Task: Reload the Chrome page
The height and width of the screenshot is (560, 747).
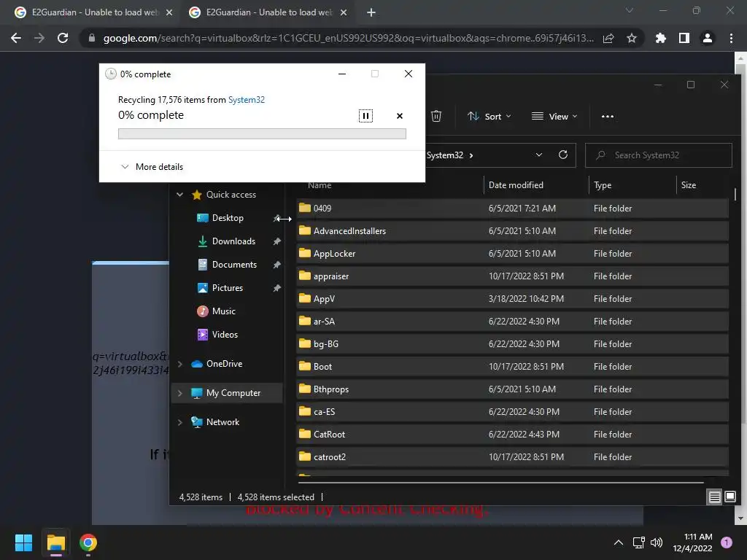Action: tap(63, 38)
